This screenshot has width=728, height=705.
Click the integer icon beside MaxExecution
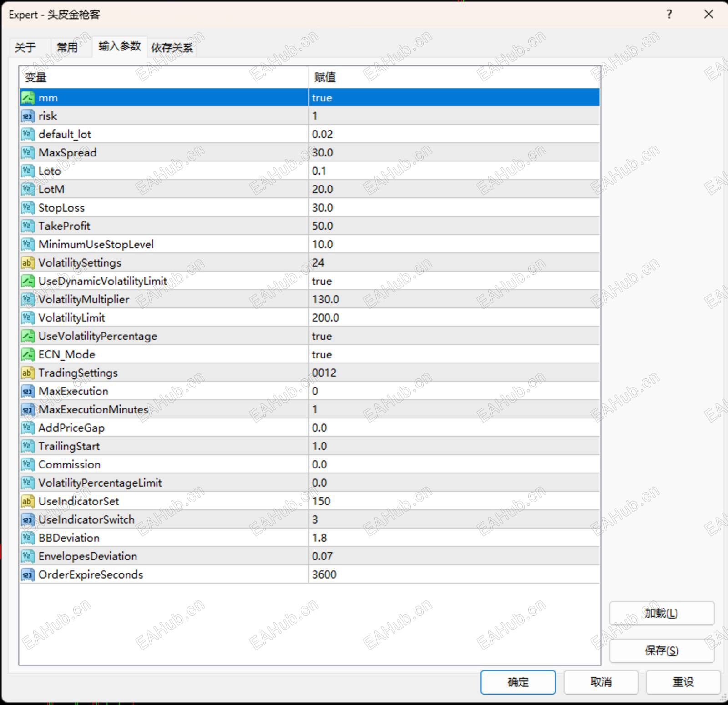tap(28, 391)
